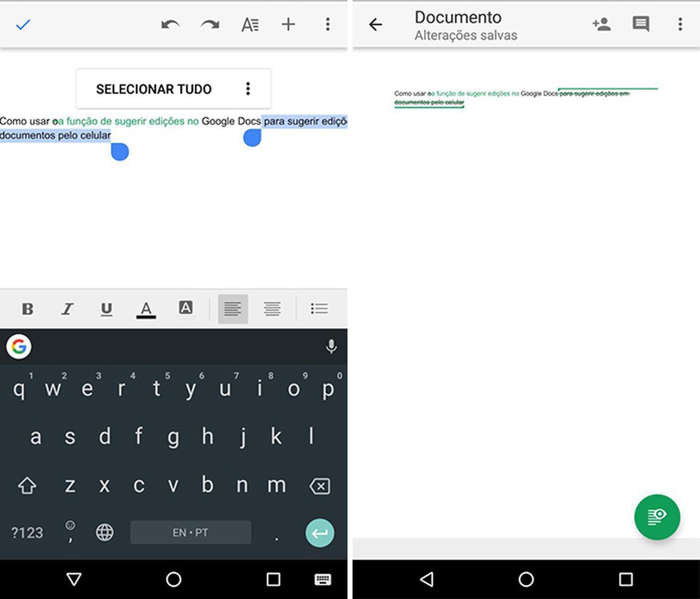Open the Documento overflow menu
The image size is (700, 599).
pyautogui.click(x=680, y=23)
